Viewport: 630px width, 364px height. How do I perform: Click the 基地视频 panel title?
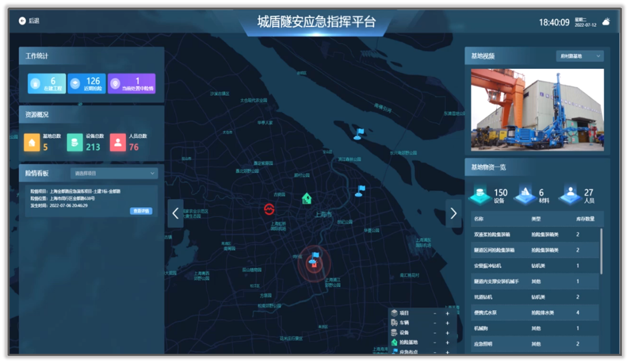coord(482,56)
